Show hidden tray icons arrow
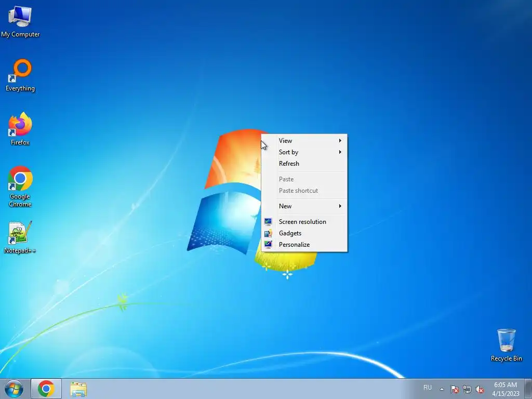The image size is (532, 399). (442, 389)
